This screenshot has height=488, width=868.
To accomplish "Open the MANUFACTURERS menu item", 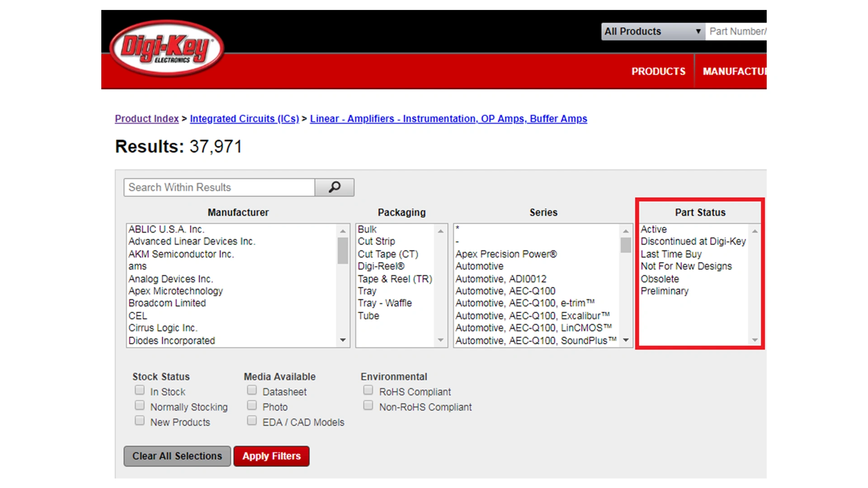I will 734,71.
